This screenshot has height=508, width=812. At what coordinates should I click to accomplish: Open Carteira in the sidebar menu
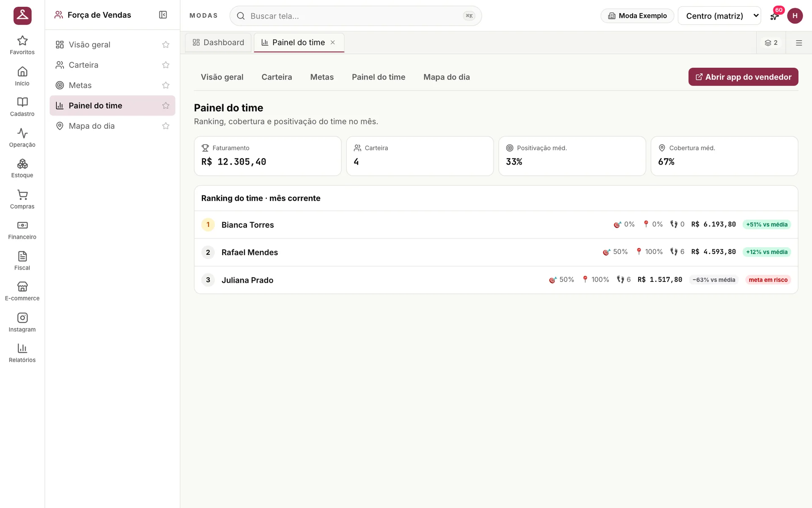(x=112, y=65)
